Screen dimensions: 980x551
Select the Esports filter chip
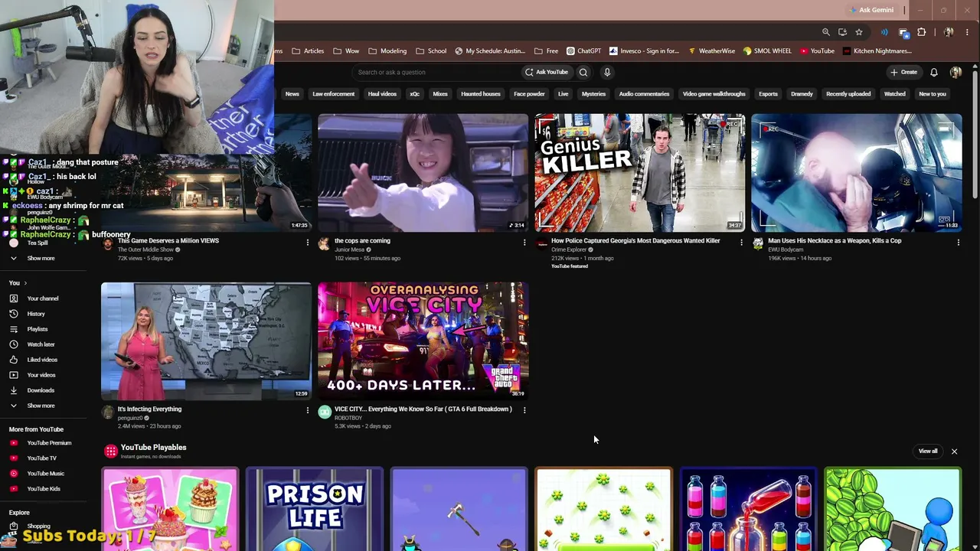(768, 94)
